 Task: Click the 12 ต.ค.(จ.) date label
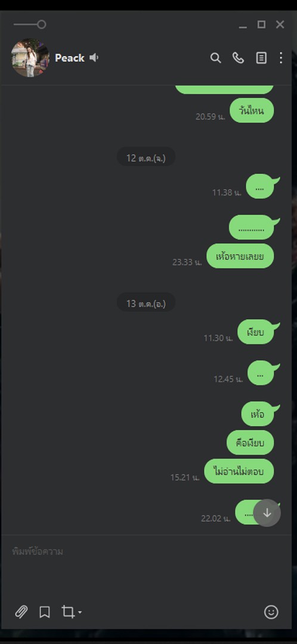pos(146,157)
